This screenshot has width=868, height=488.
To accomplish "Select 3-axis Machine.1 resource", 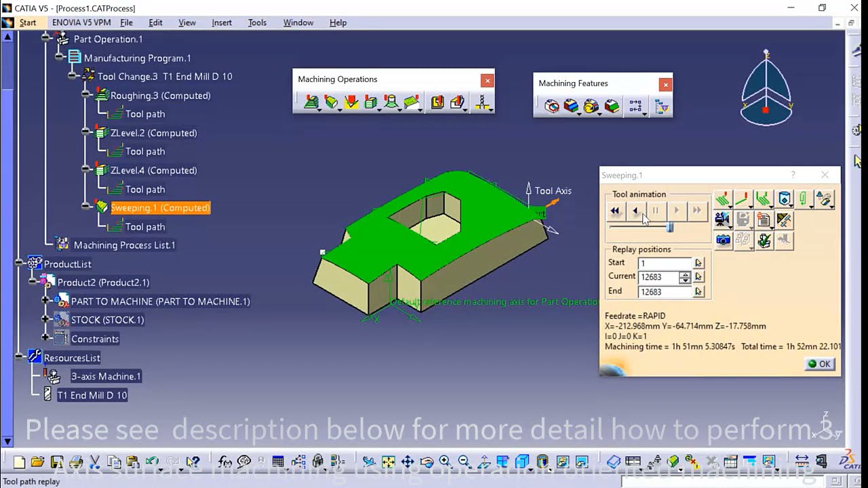I will (106, 376).
